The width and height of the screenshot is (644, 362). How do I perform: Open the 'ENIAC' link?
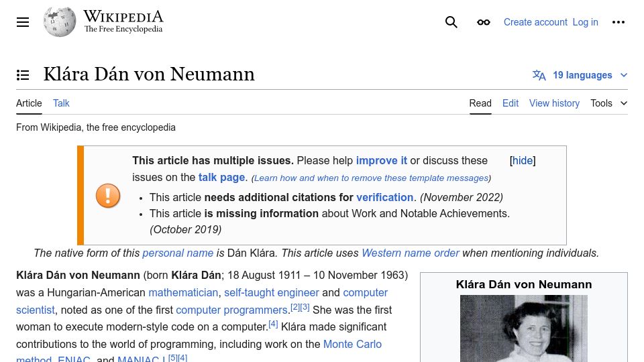coord(74,359)
